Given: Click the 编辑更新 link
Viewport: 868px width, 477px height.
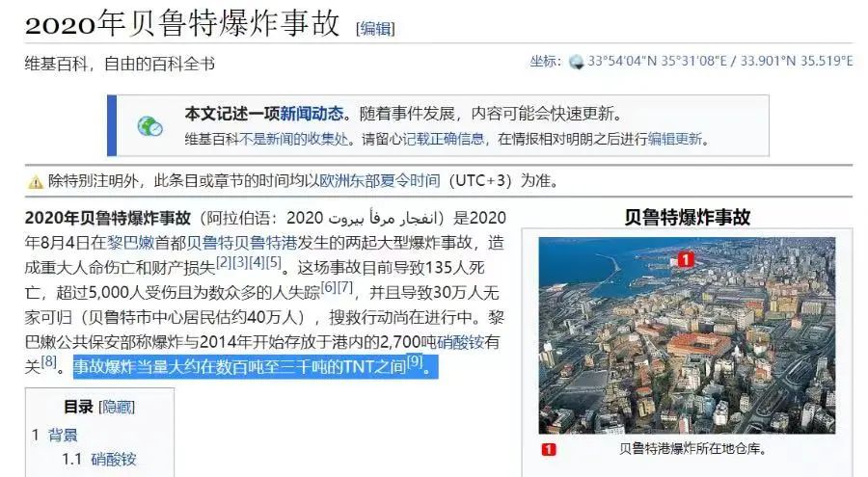Looking at the screenshot, I should coord(675,139).
